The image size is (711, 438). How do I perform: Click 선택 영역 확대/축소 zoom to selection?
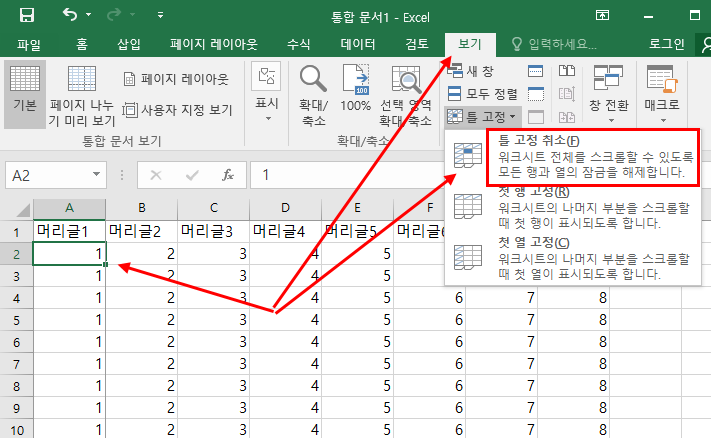click(x=405, y=95)
